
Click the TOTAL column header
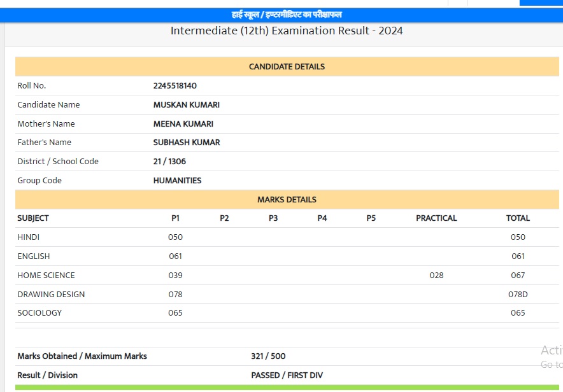[x=518, y=218]
